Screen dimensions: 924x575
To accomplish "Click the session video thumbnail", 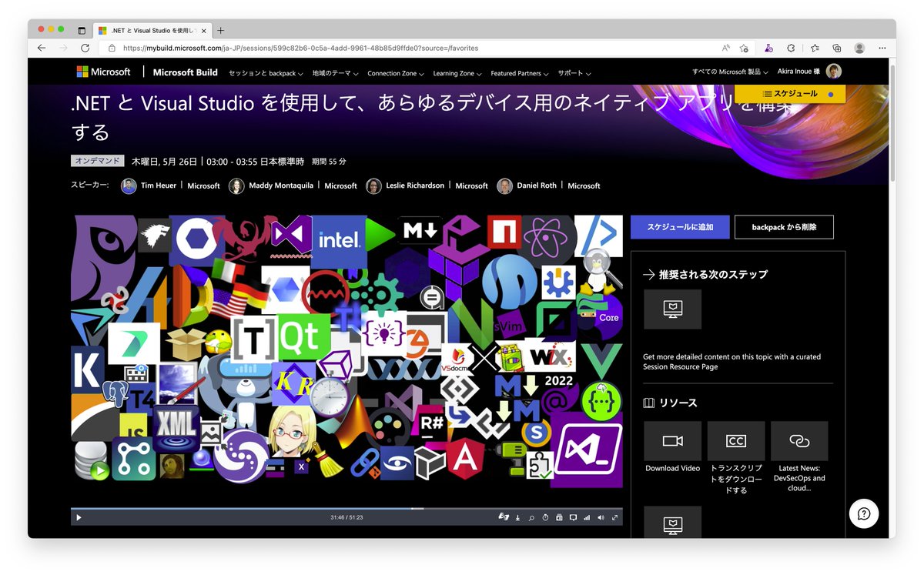I will coord(346,360).
